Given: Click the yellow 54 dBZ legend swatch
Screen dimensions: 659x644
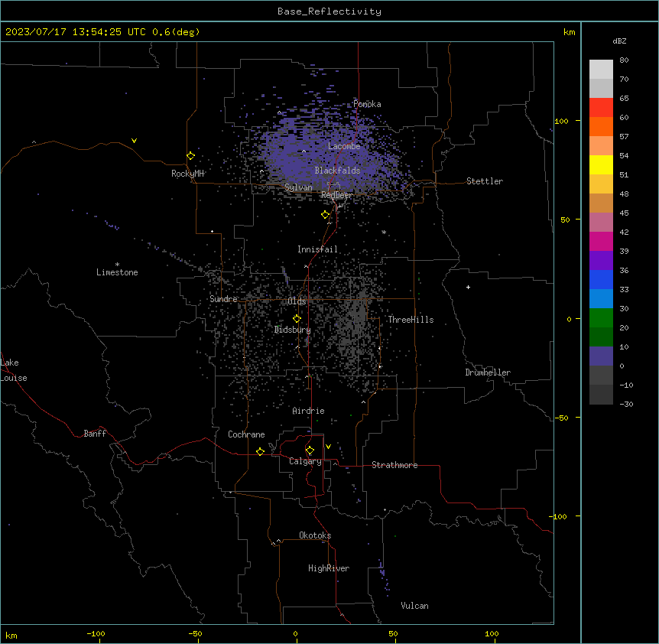Looking at the screenshot, I should point(601,164).
